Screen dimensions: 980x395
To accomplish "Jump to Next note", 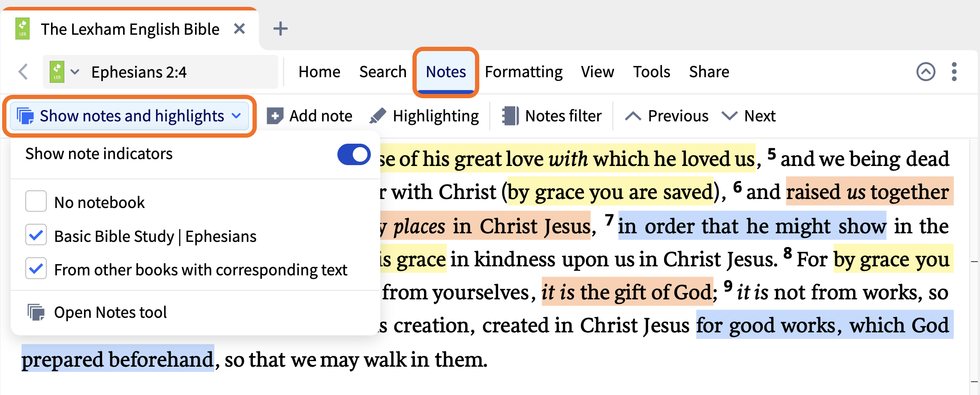I will 749,116.
